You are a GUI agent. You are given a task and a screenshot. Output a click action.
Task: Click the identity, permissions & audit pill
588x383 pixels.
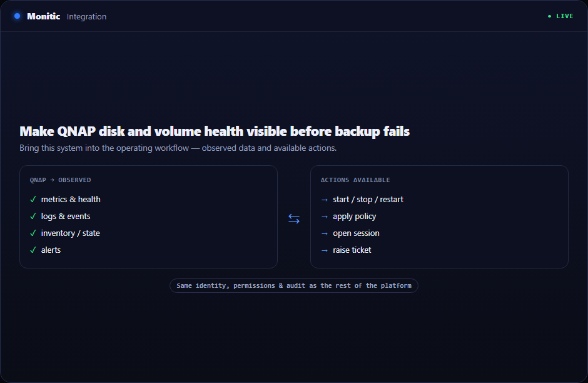[294, 285]
